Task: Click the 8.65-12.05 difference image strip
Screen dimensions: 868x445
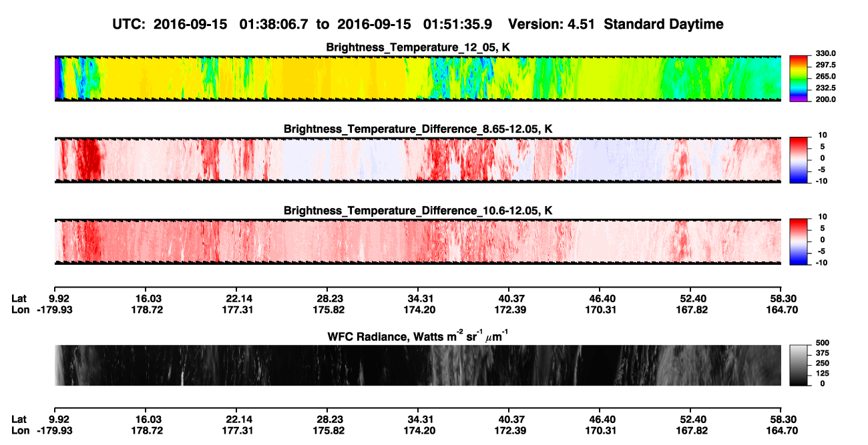Action: [x=417, y=160]
